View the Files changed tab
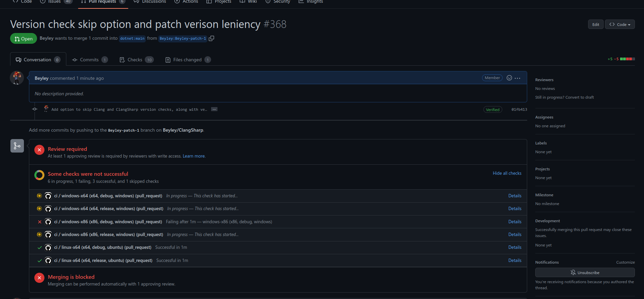 [188, 60]
